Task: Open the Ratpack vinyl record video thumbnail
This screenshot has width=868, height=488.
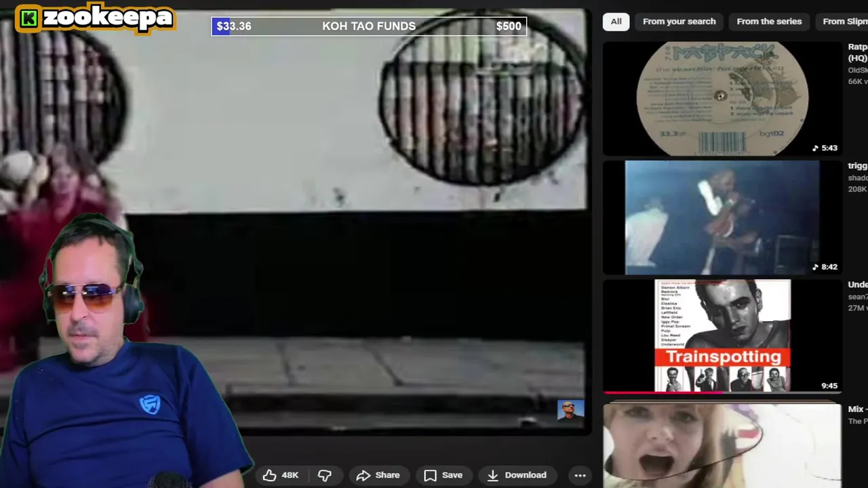Action: tap(722, 99)
